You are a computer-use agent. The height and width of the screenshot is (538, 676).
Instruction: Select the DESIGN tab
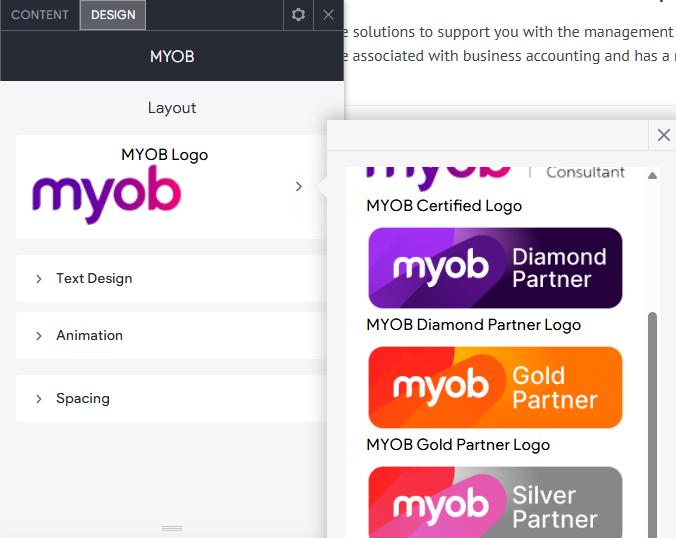[x=113, y=15]
